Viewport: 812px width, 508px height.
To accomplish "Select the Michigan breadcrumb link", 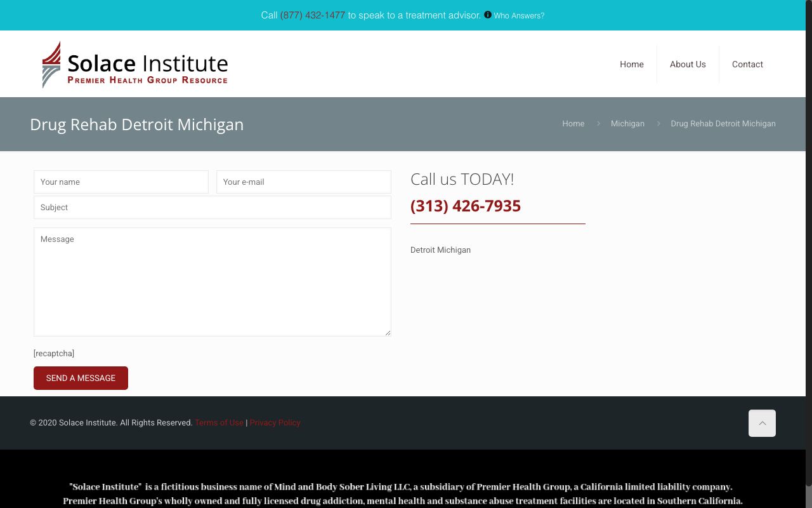I will 627,124.
